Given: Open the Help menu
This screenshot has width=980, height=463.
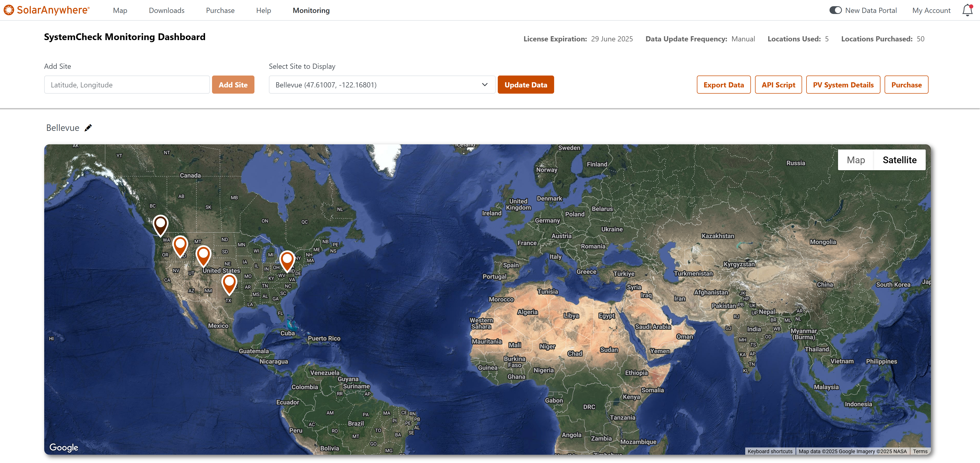Looking at the screenshot, I should pos(263,10).
